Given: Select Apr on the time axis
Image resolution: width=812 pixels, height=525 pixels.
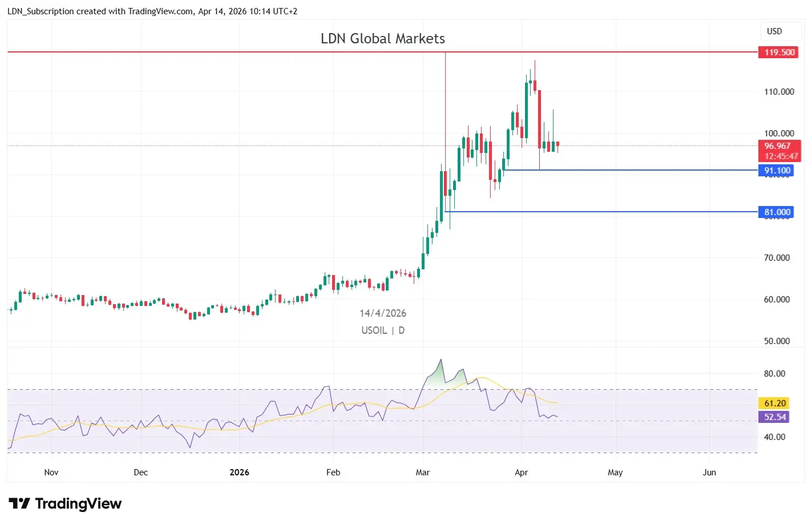Looking at the screenshot, I should click(521, 472).
